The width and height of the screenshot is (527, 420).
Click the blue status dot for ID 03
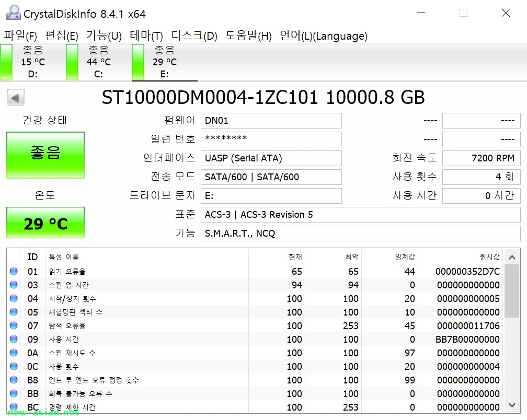[x=14, y=285]
